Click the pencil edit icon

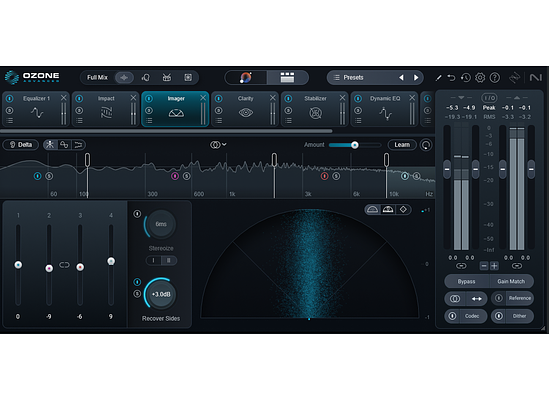(438, 78)
